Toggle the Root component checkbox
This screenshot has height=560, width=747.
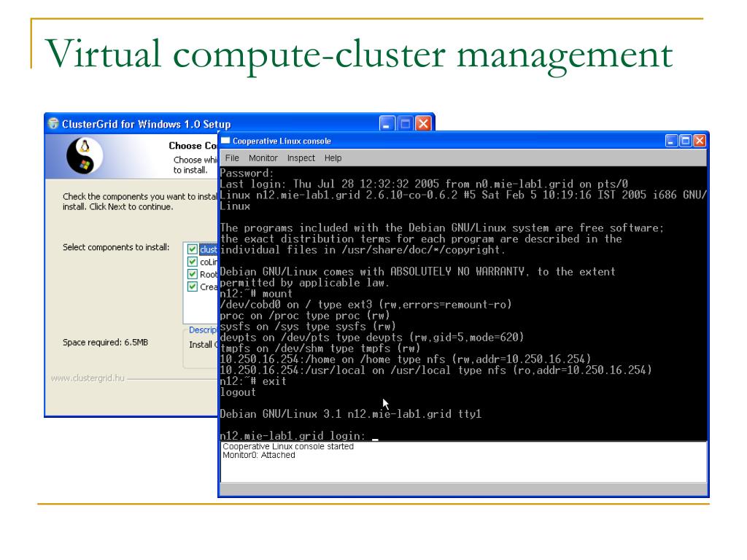(x=193, y=274)
